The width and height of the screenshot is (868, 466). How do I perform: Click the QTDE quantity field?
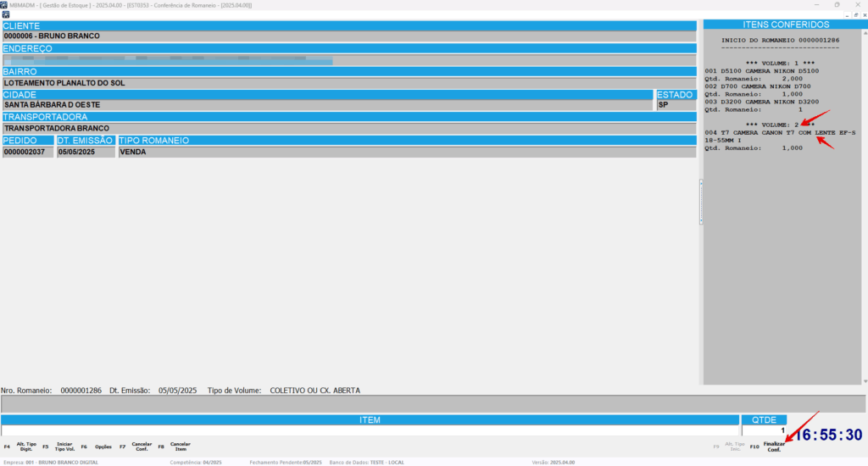point(764,430)
